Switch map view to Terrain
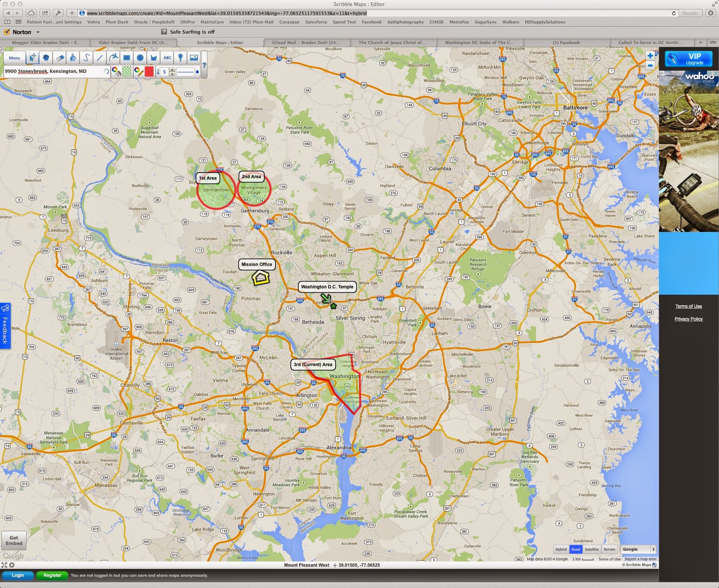This screenshot has height=588, width=719. [609, 549]
